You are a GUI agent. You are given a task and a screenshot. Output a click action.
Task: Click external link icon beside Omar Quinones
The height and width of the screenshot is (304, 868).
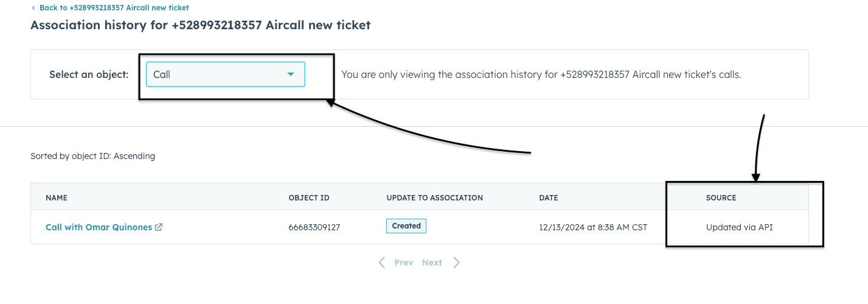click(159, 227)
